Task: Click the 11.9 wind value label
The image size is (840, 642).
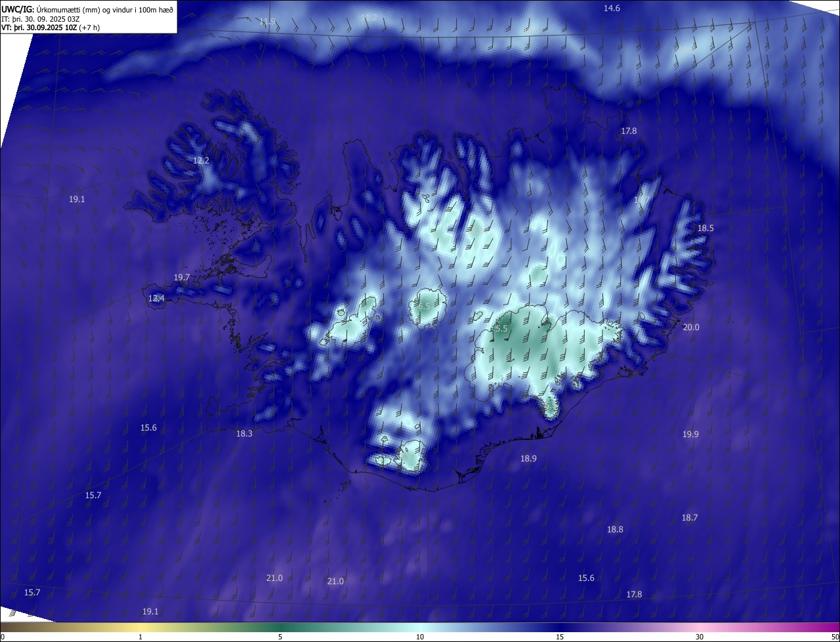Action: (x=267, y=22)
